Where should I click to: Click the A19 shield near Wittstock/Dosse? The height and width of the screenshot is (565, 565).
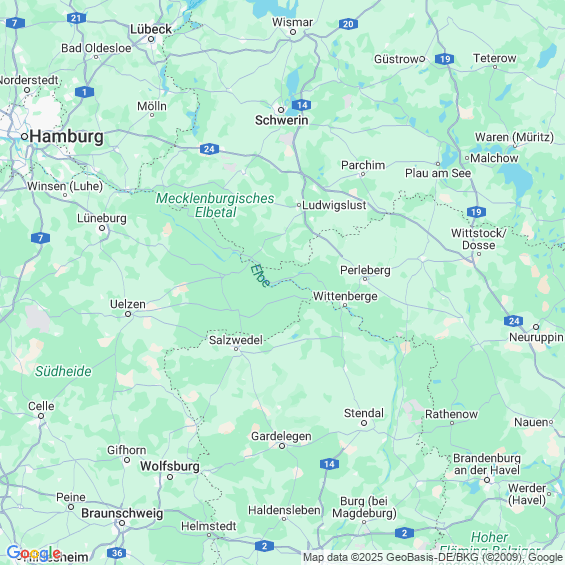(x=476, y=212)
